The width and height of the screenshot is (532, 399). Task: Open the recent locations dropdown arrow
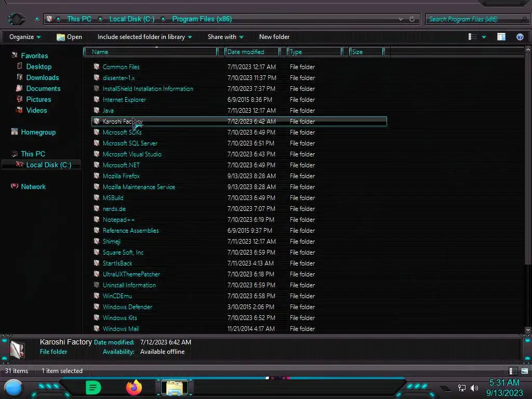click(x=37, y=19)
